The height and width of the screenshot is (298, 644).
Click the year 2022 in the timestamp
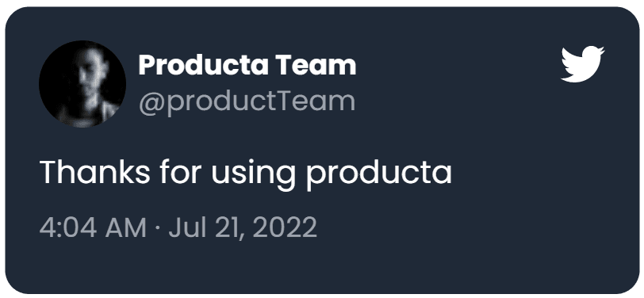tap(285, 227)
